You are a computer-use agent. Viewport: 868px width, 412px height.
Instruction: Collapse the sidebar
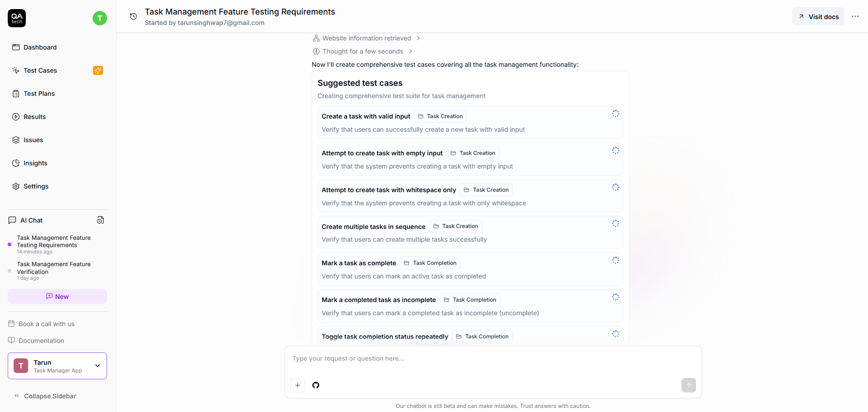click(45, 396)
